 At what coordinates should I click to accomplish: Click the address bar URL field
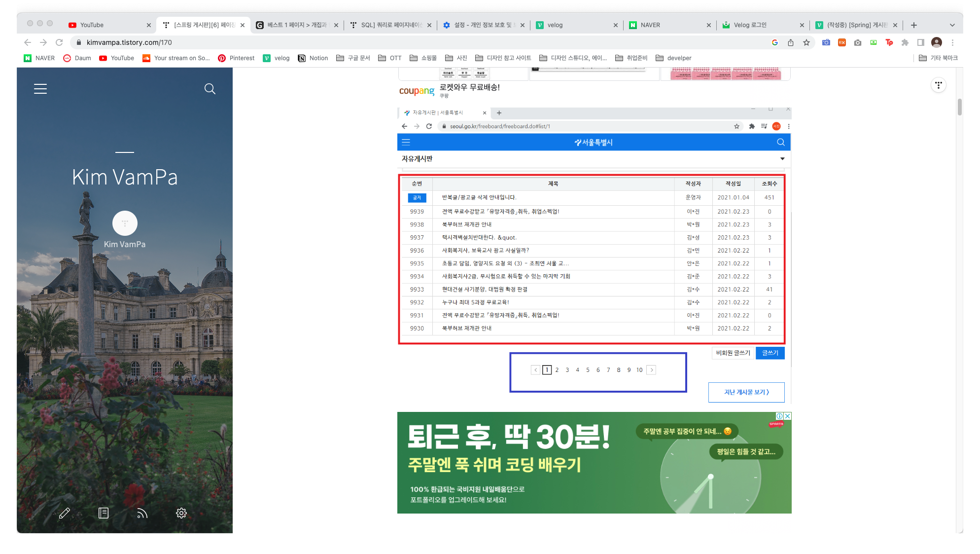(419, 42)
